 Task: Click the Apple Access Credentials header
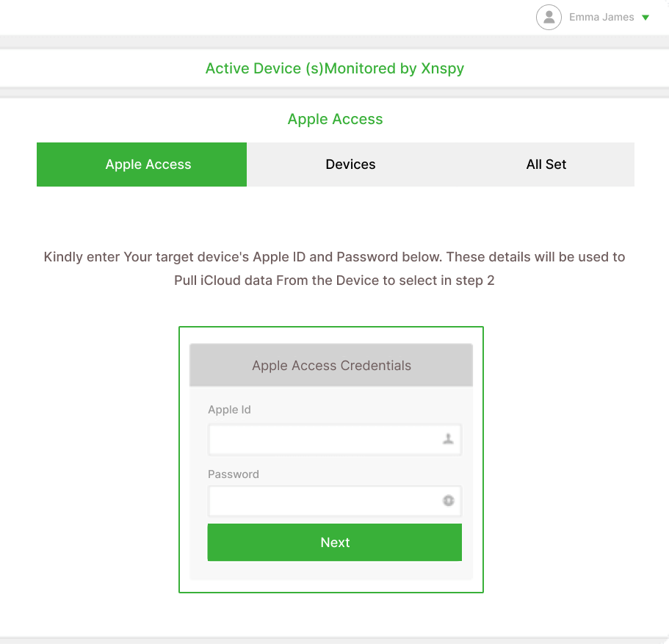point(331,366)
